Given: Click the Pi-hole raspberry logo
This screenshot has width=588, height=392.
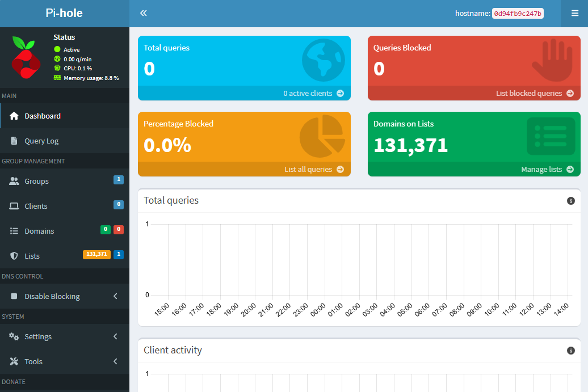Looking at the screenshot, I should coord(26,57).
